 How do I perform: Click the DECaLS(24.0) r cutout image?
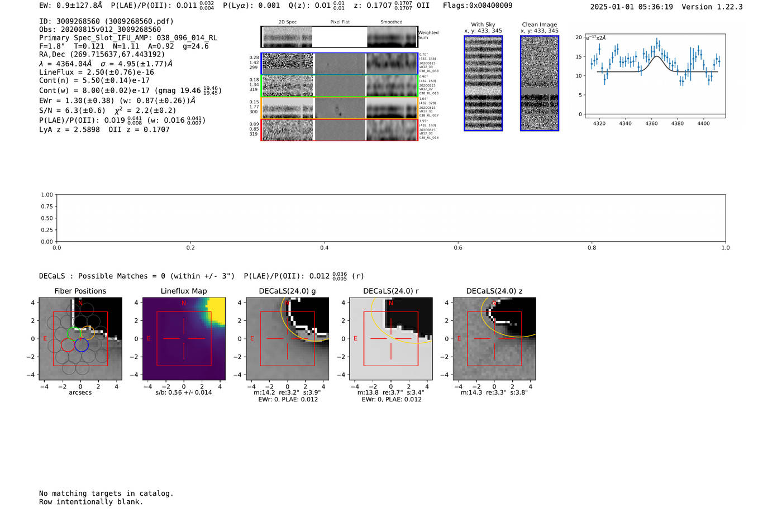click(391, 339)
